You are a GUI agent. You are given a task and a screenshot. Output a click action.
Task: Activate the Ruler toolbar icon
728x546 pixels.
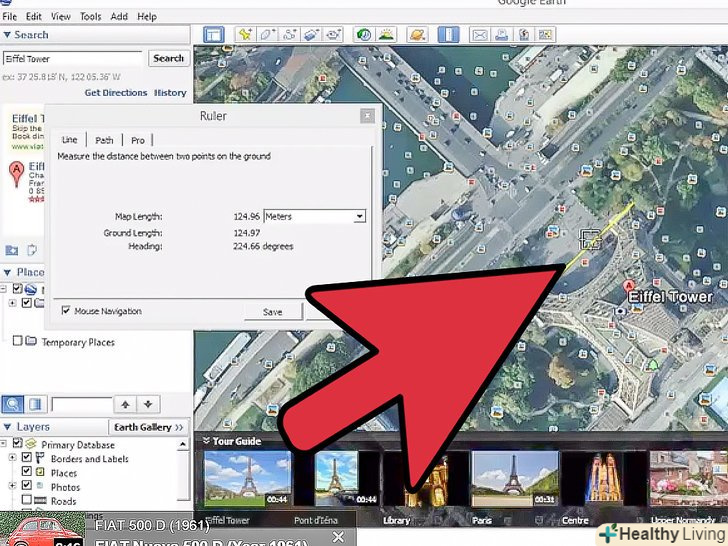tap(447, 34)
